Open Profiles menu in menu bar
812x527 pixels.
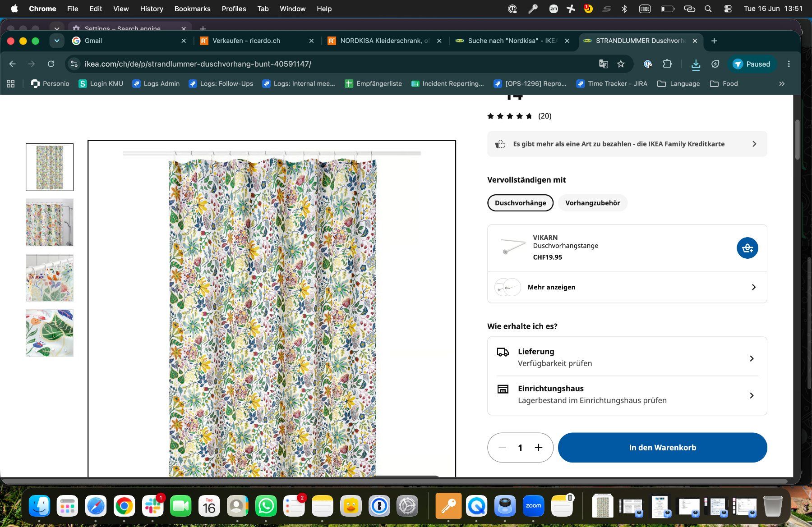[x=234, y=9]
